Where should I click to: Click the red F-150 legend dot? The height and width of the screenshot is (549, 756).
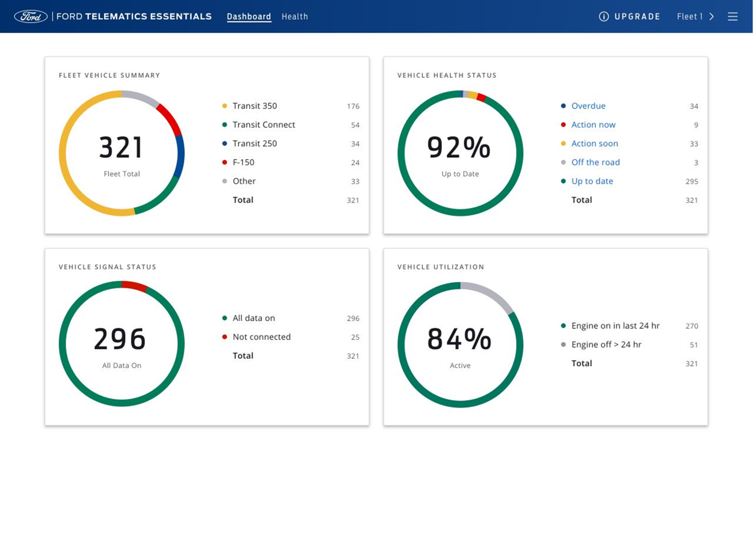pyautogui.click(x=225, y=162)
